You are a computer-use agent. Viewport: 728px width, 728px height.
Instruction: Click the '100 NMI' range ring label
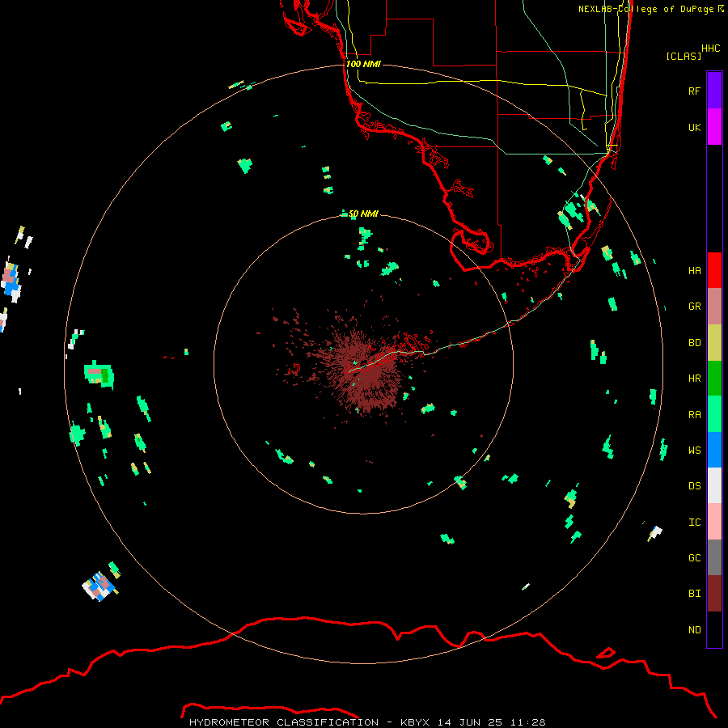point(363,64)
